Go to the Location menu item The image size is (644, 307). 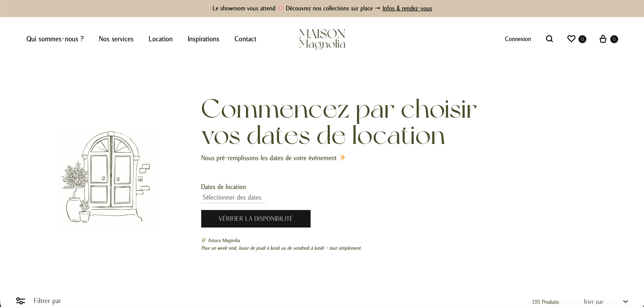click(x=160, y=39)
